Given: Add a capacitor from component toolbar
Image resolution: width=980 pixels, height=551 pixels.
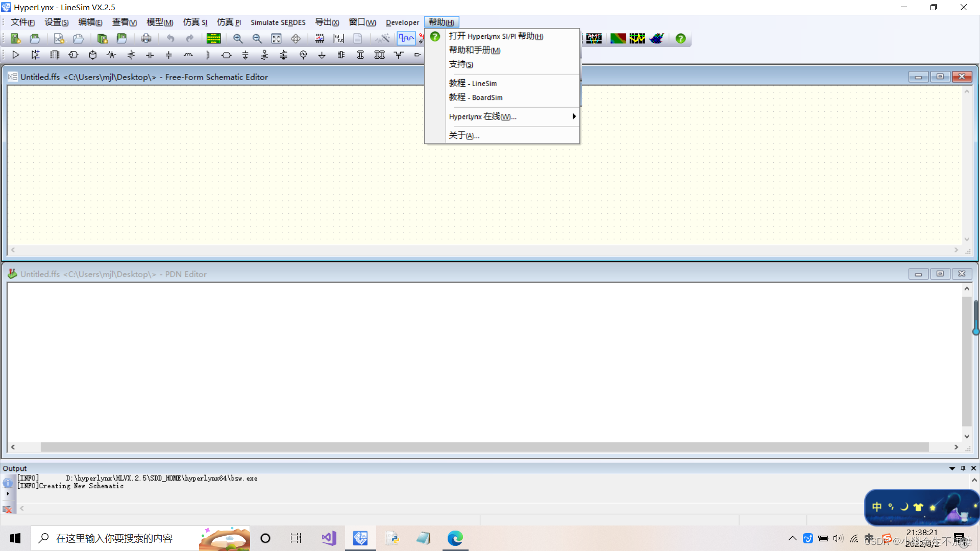Looking at the screenshot, I should (150, 55).
